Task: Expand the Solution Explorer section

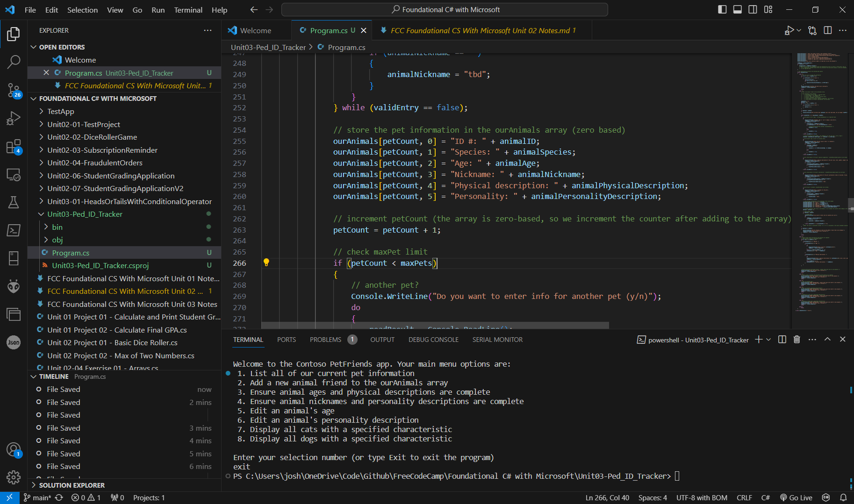Action: tap(72, 485)
